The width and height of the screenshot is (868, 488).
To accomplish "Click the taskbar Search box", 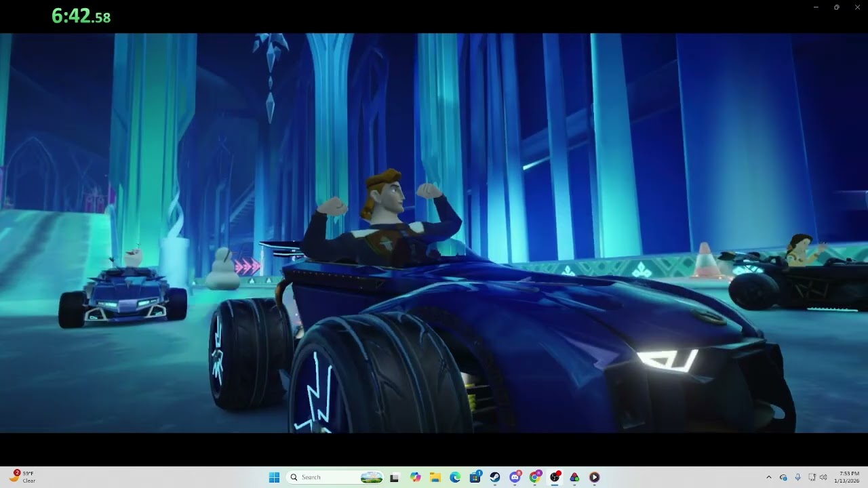I will [x=335, y=477].
